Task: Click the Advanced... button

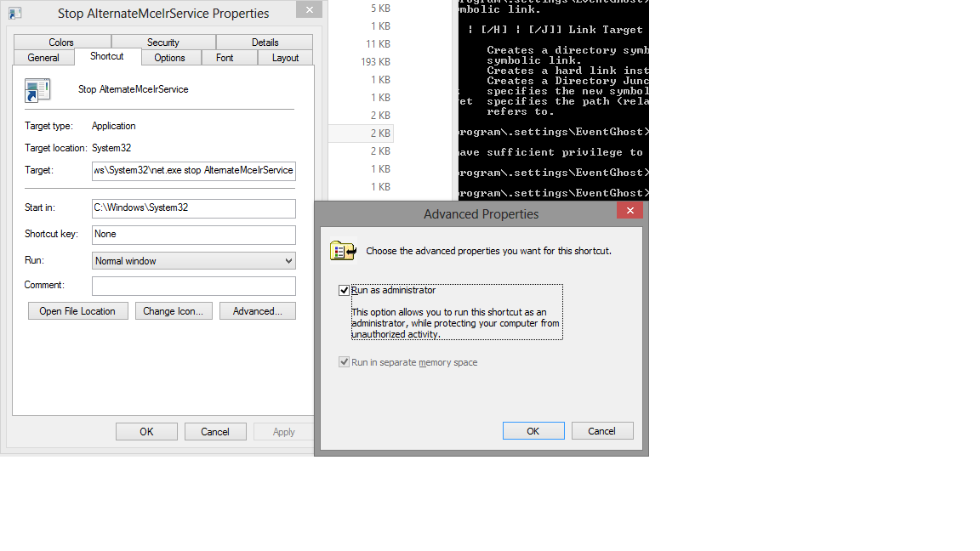Action: pos(258,311)
